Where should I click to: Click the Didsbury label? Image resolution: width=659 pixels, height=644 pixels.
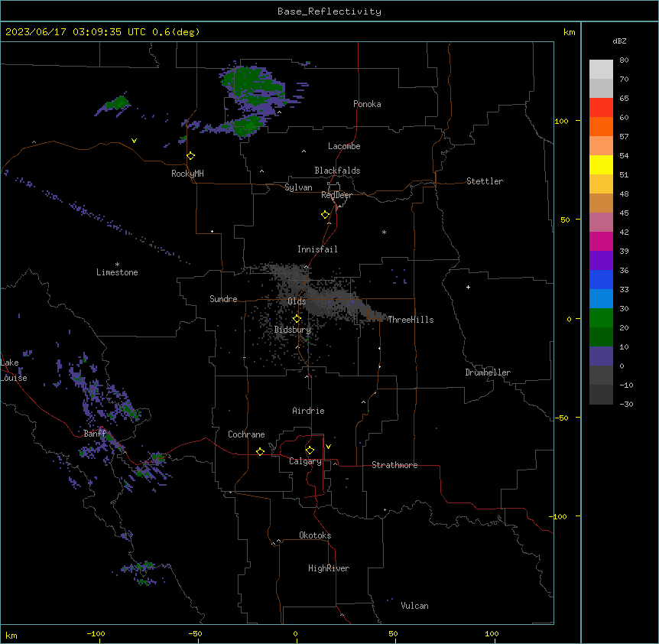[293, 330]
